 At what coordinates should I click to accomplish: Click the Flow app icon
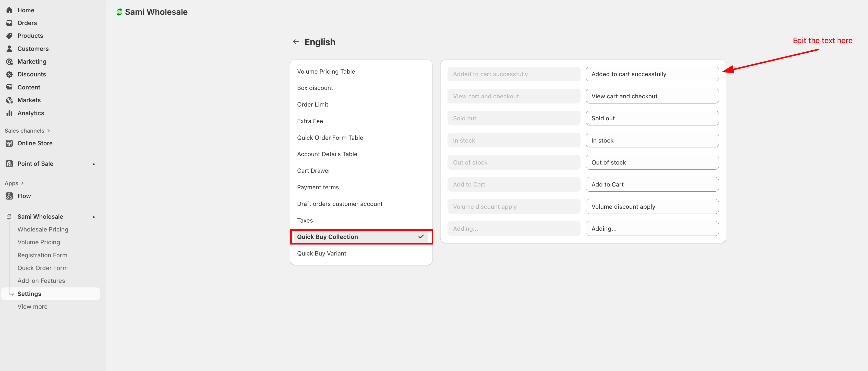point(9,196)
